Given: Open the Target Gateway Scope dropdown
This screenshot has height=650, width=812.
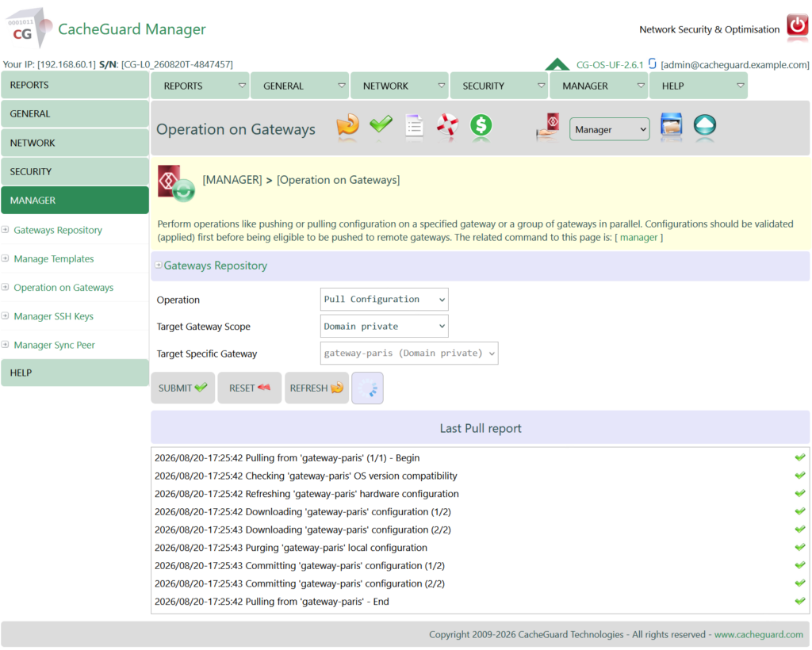Looking at the screenshot, I should [x=385, y=327].
